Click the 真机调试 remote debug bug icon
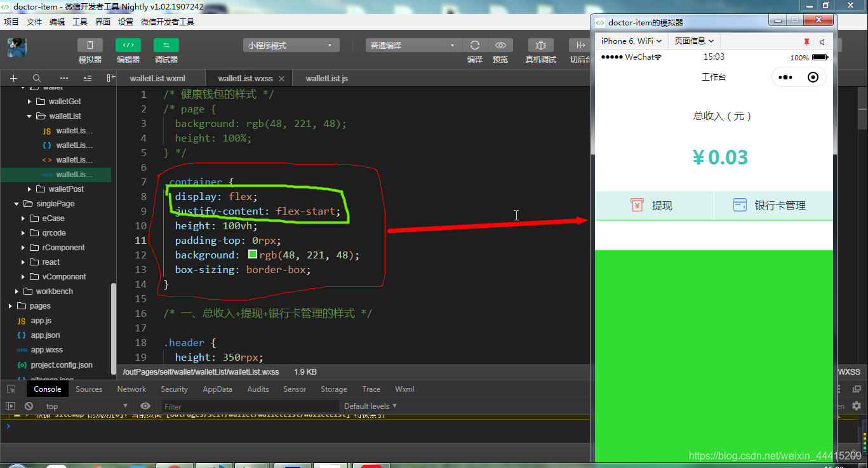Image resolution: width=868 pixels, height=468 pixels. (541, 45)
